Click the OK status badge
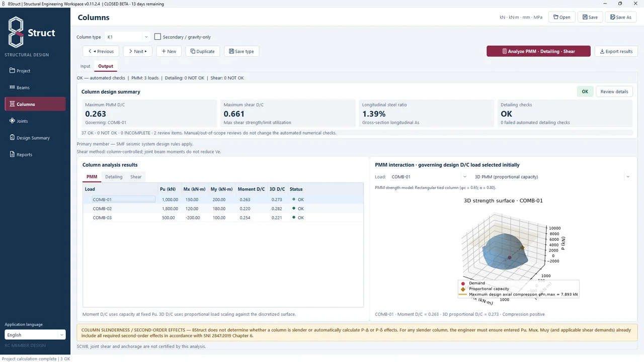This screenshot has height=362, width=644. [585, 92]
